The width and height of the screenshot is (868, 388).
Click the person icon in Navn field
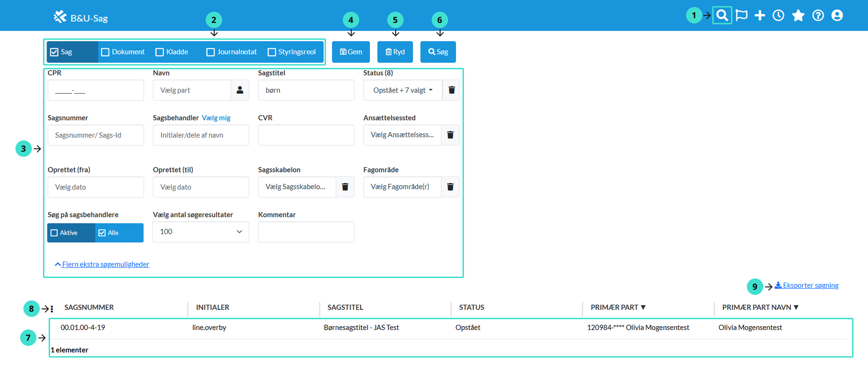[239, 90]
